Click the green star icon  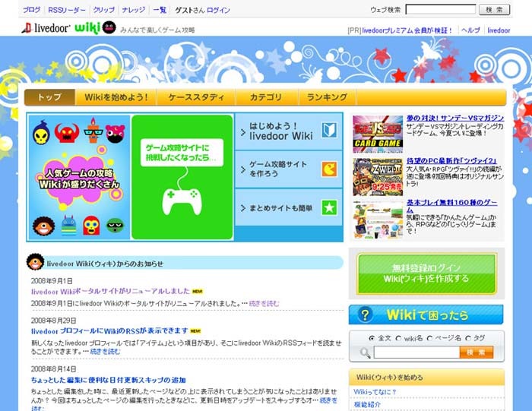329,208
